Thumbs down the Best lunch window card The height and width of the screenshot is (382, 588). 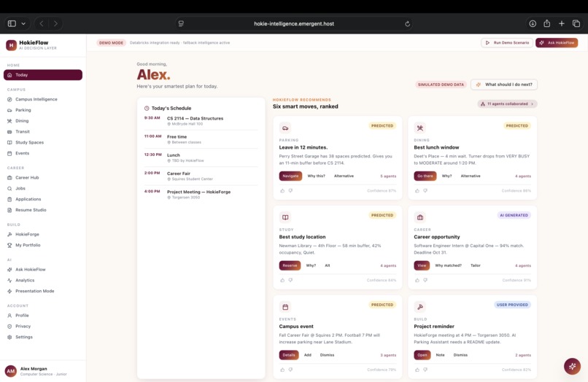pyautogui.click(x=425, y=191)
